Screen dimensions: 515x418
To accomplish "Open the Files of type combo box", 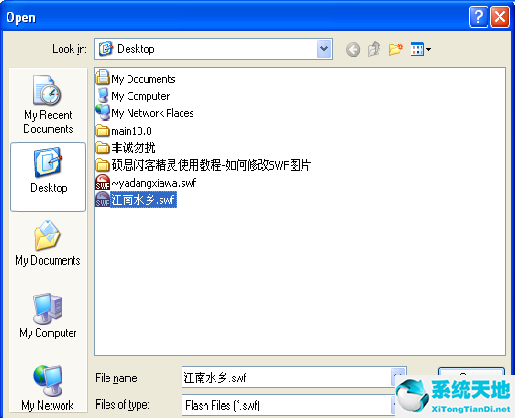I will click(288, 405).
